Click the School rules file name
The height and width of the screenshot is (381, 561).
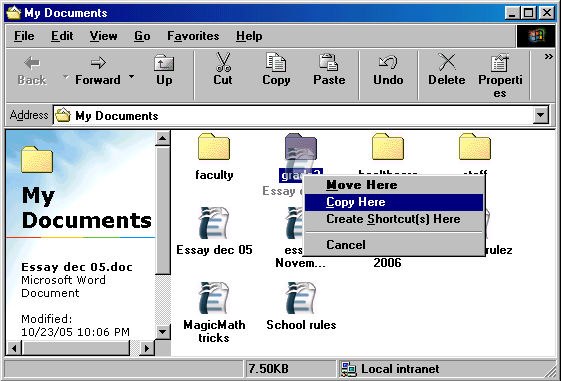[301, 325]
